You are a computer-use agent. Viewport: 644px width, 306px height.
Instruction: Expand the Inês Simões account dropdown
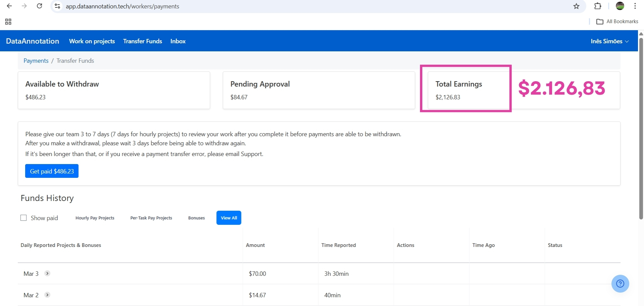[x=609, y=41]
